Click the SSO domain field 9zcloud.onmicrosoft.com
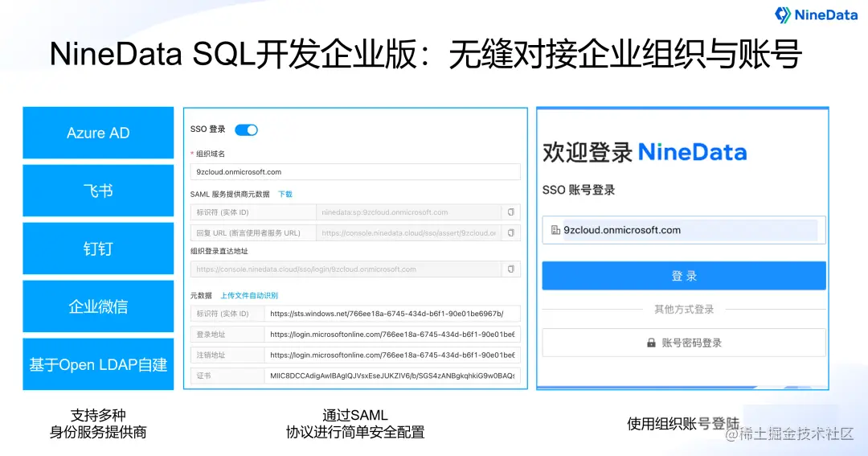This screenshot has width=868, height=456. tap(684, 230)
